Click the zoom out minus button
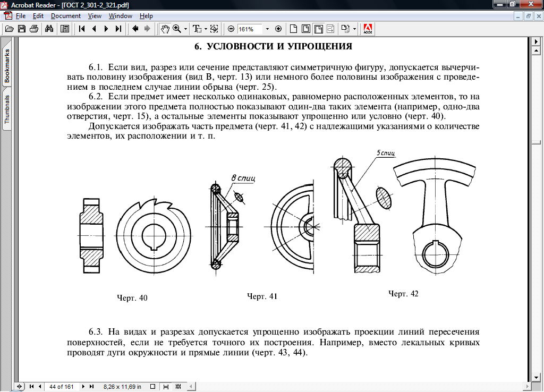544x392 pixels. [231, 29]
